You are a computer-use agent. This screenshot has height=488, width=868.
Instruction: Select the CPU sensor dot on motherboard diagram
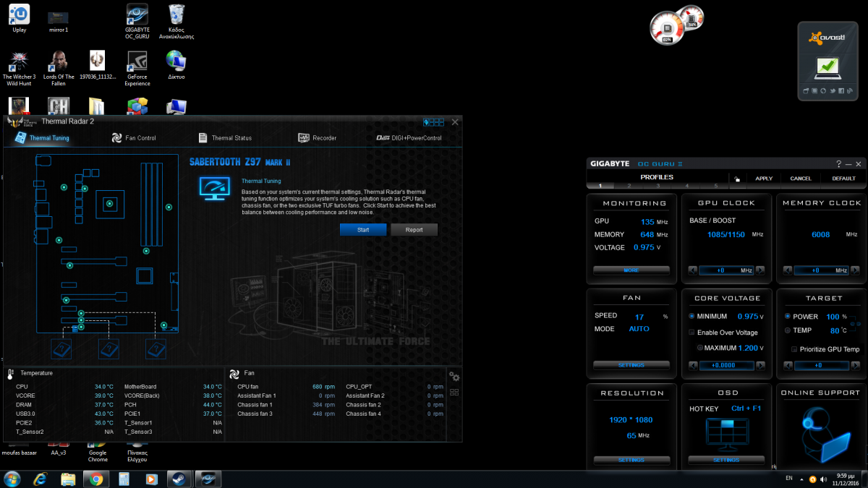[109, 205]
